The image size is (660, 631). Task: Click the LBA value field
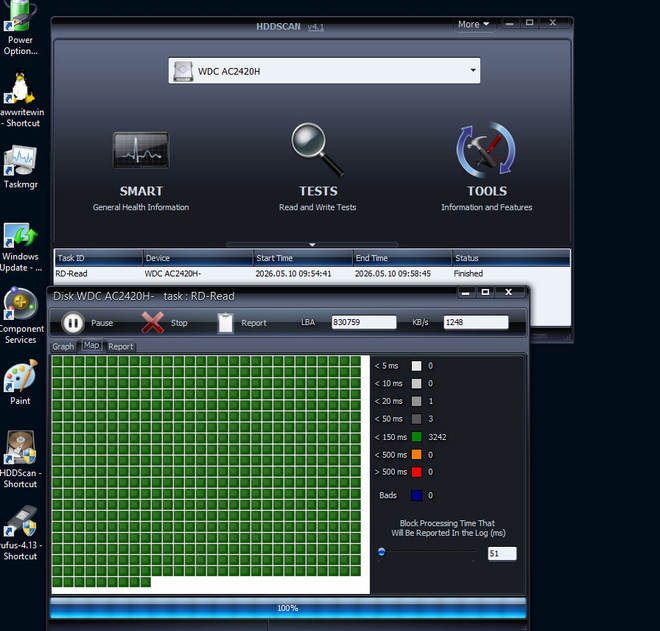click(x=364, y=322)
